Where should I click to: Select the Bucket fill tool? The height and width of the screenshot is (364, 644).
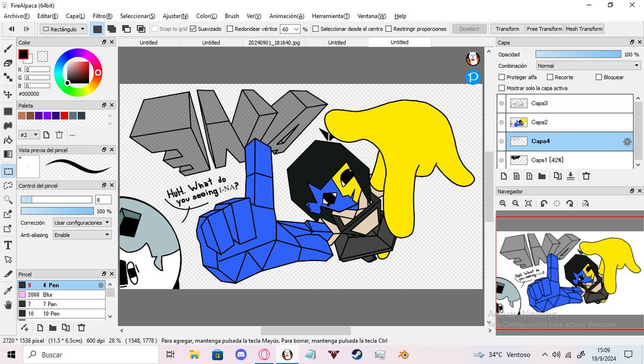[8, 140]
